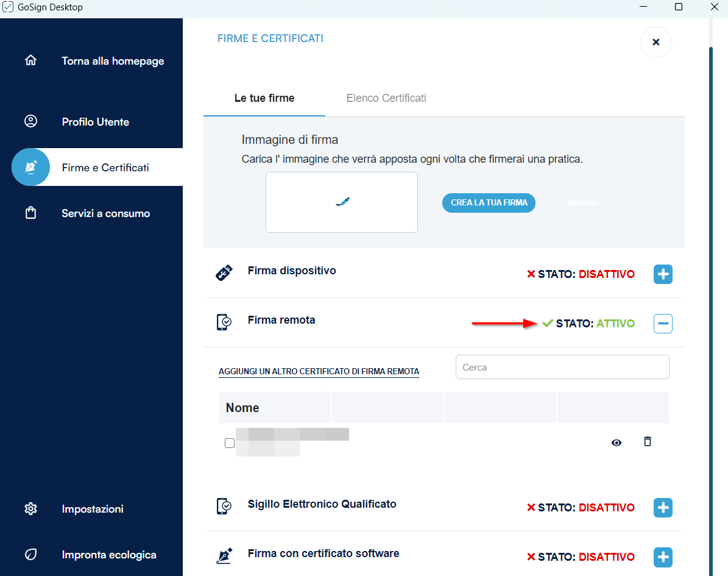
Task: Select Servizi a consumo menu item
Action: coord(106,213)
